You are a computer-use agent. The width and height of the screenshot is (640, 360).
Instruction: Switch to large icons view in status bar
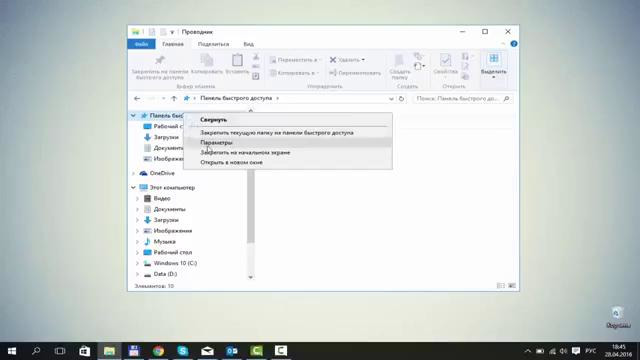pyautogui.click(x=511, y=286)
